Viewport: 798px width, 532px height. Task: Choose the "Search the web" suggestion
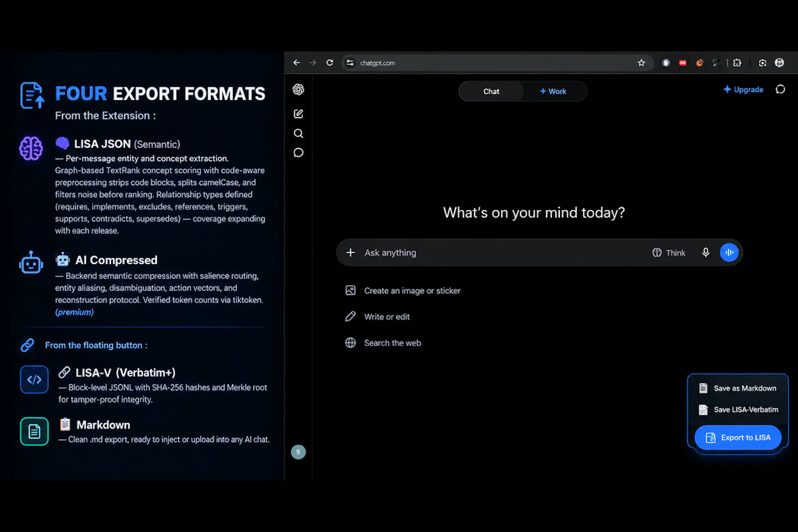pyautogui.click(x=383, y=343)
